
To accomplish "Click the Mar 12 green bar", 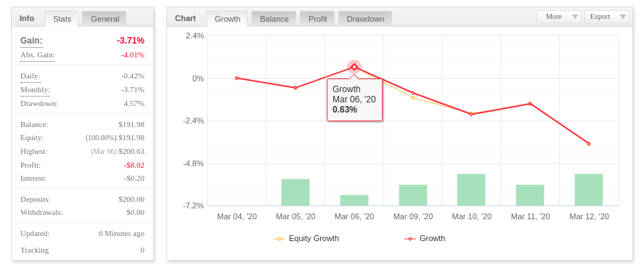I will pyautogui.click(x=589, y=190).
